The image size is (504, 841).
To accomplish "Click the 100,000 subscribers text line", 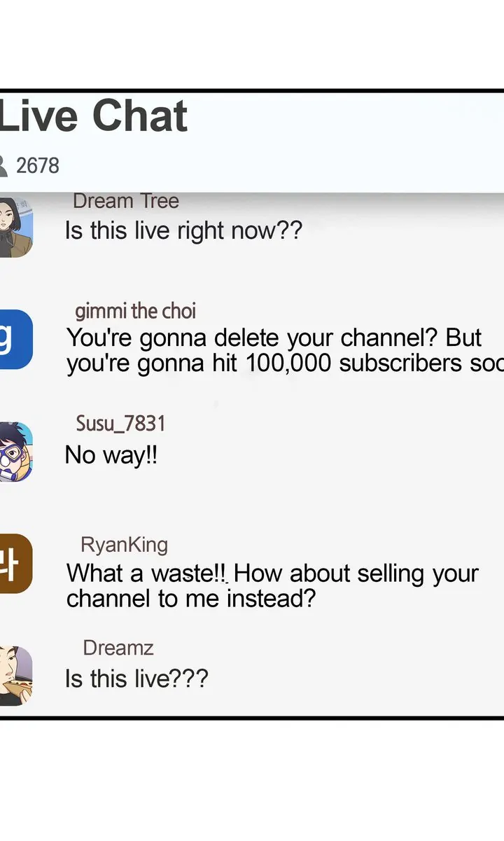I will [285, 364].
